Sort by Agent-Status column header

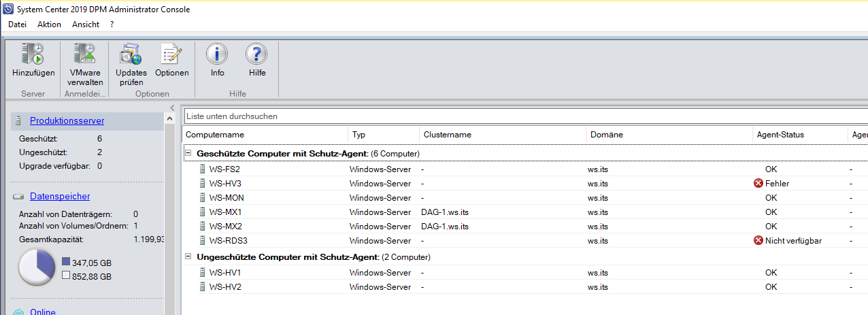coord(801,135)
